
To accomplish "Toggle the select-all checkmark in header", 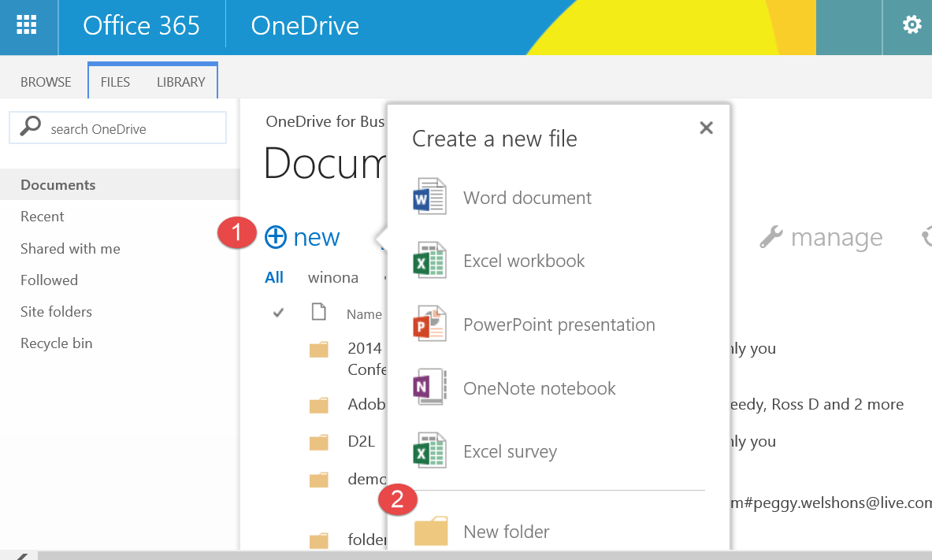I will coord(278,313).
